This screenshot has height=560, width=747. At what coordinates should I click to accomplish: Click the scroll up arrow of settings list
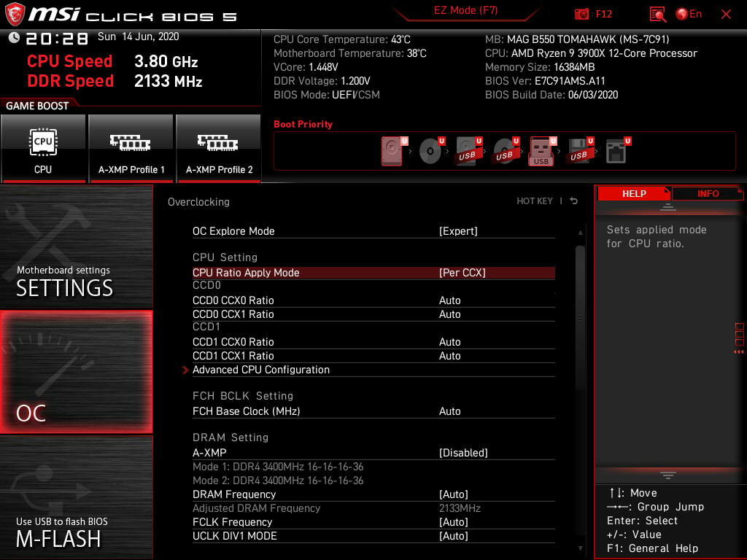[x=580, y=233]
